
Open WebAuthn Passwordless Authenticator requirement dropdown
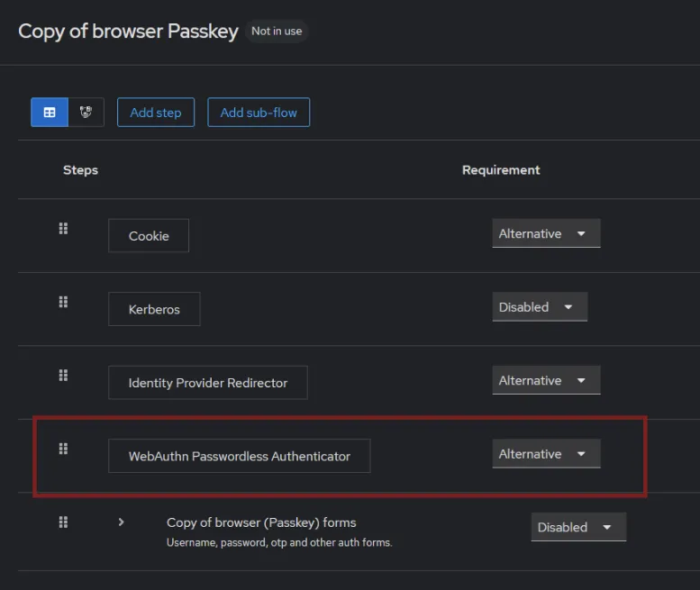click(546, 454)
